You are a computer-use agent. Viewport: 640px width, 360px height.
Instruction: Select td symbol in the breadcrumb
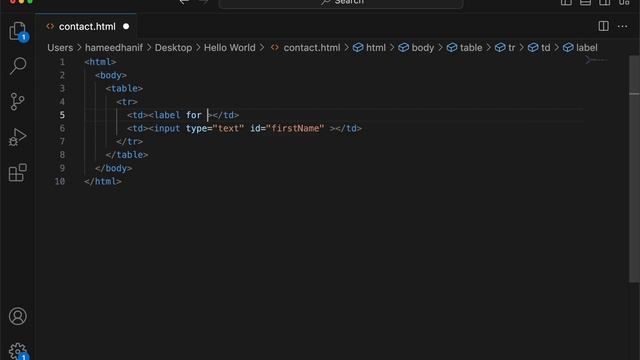pos(539,48)
